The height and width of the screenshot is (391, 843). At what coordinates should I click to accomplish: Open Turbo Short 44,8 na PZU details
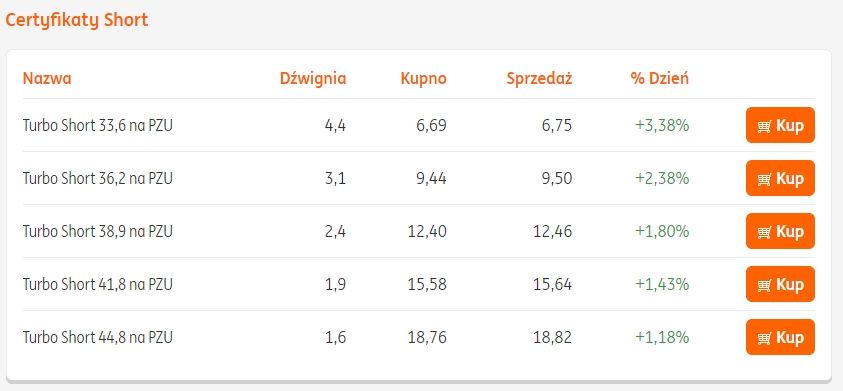click(x=98, y=338)
